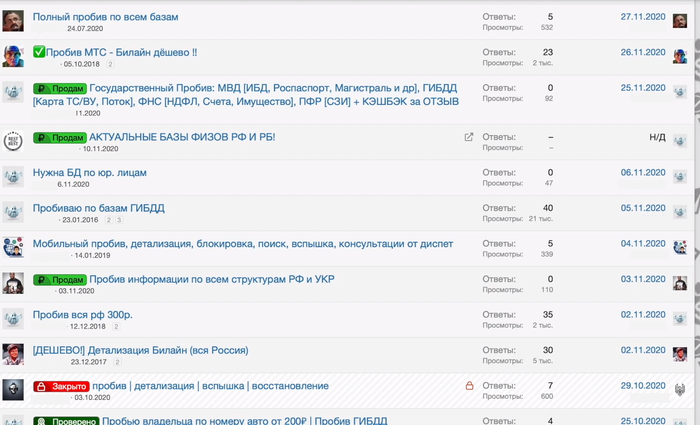
Task: Click start date 14.01.2019 under 'Мобильный пробив'
Action: click(92, 256)
